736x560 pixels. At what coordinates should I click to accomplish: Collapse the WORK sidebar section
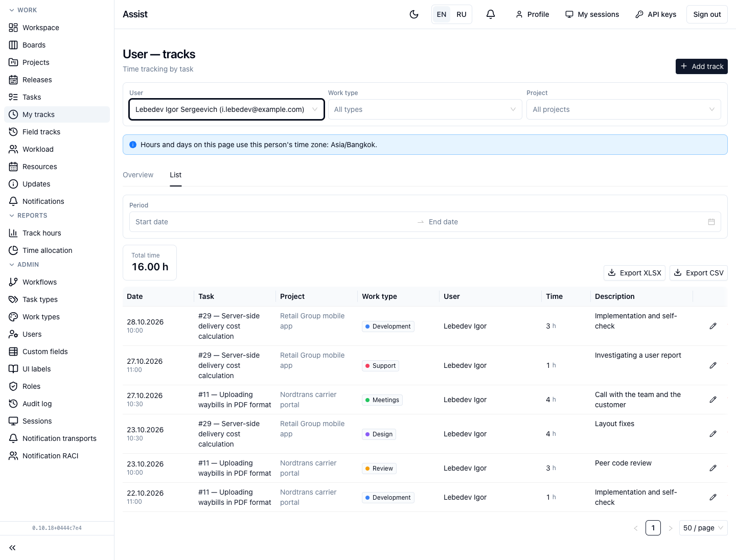click(x=23, y=10)
